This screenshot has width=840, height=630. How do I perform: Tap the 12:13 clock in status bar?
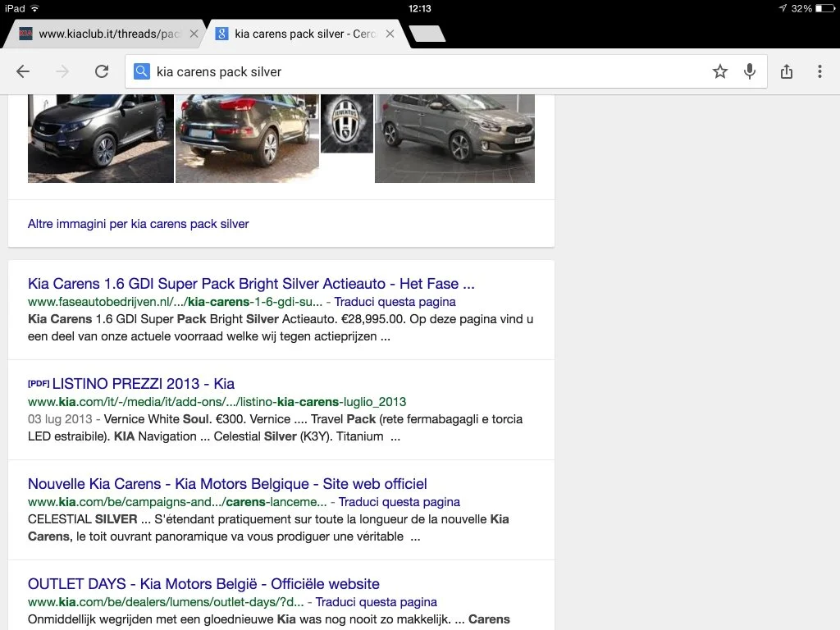[x=419, y=8]
